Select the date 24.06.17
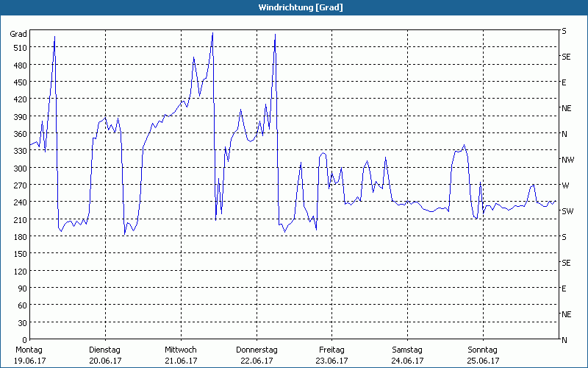The image size is (588, 368). (x=407, y=361)
